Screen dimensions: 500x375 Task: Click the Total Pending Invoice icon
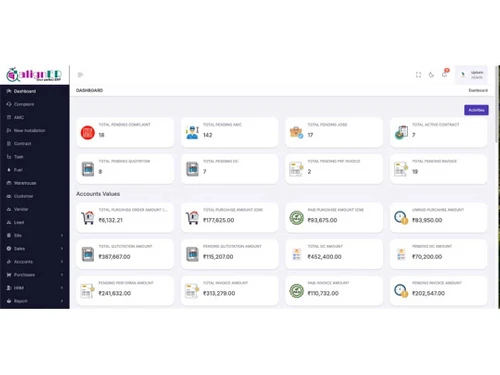tap(401, 169)
